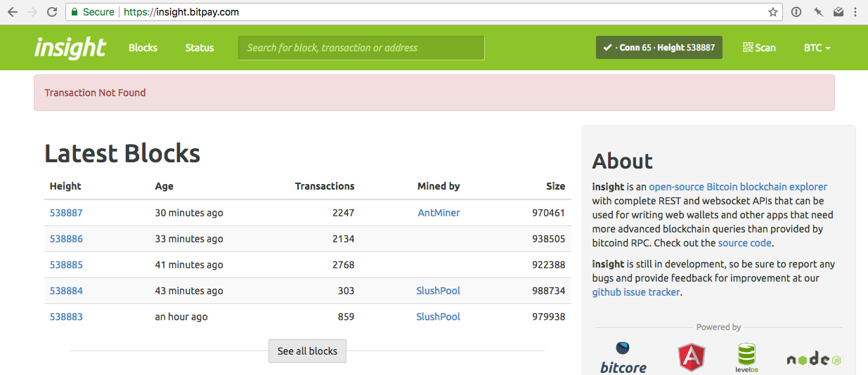868x375 pixels.
Task: Click the 41 minutes ago age cell
Action: tap(189, 265)
